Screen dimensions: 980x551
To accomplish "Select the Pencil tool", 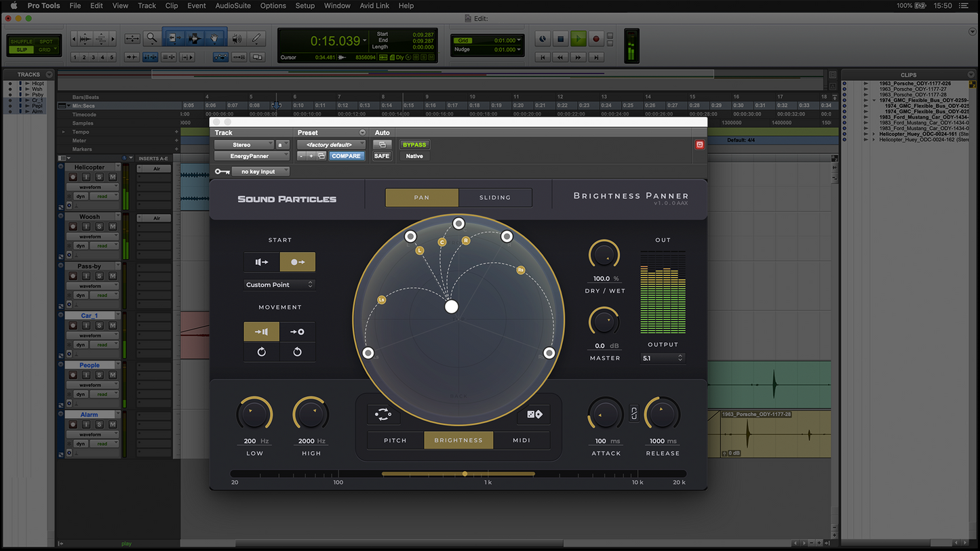I will [256, 38].
